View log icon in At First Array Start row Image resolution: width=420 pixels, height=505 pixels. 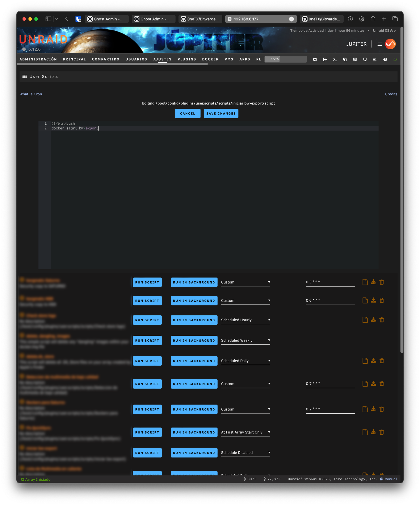(x=365, y=432)
